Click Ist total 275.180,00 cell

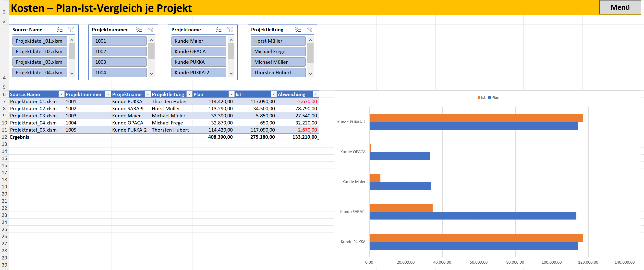click(x=256, y=137)
